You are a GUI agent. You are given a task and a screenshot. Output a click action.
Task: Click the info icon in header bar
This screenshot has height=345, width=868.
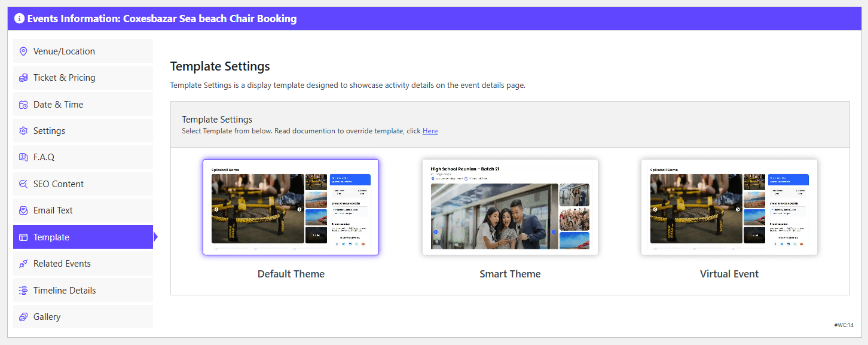(19, 19)
